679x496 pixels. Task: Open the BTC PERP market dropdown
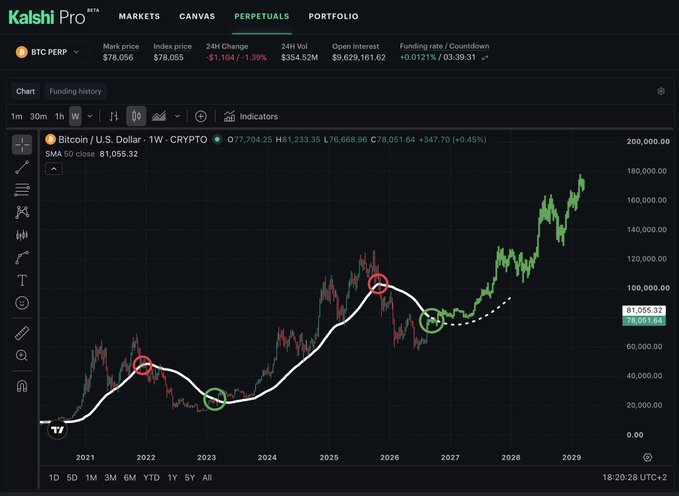48,52
